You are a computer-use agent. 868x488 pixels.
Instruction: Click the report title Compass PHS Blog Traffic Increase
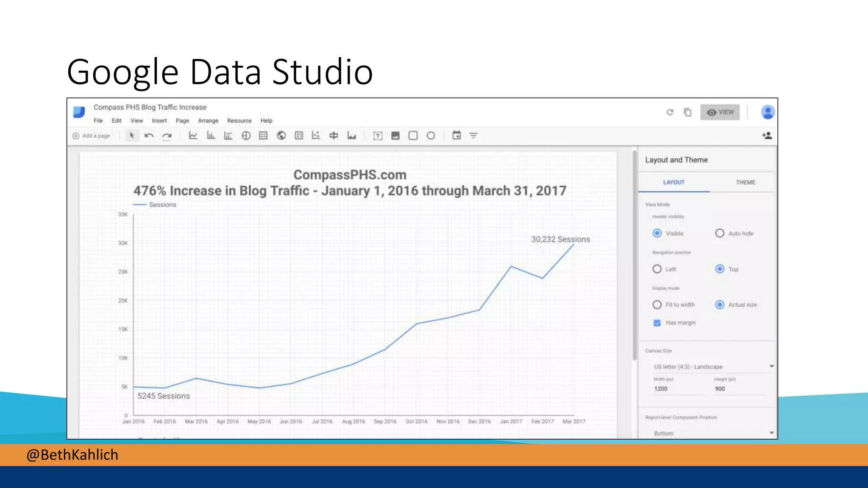150,108
